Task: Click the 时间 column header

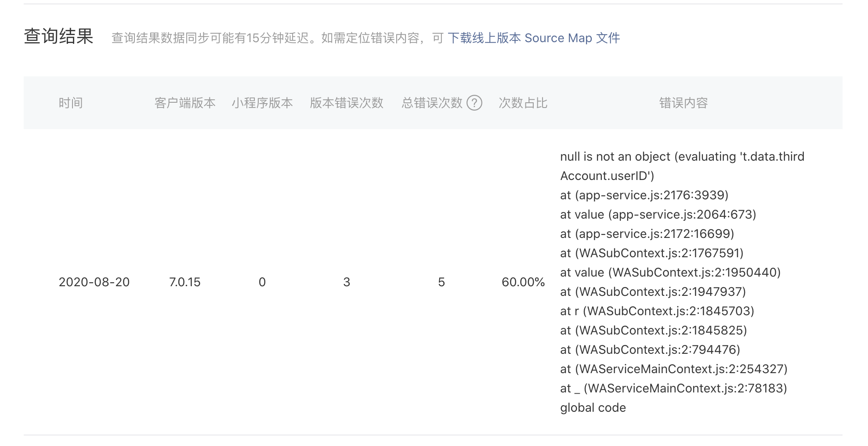Action: tap(71, 103)
